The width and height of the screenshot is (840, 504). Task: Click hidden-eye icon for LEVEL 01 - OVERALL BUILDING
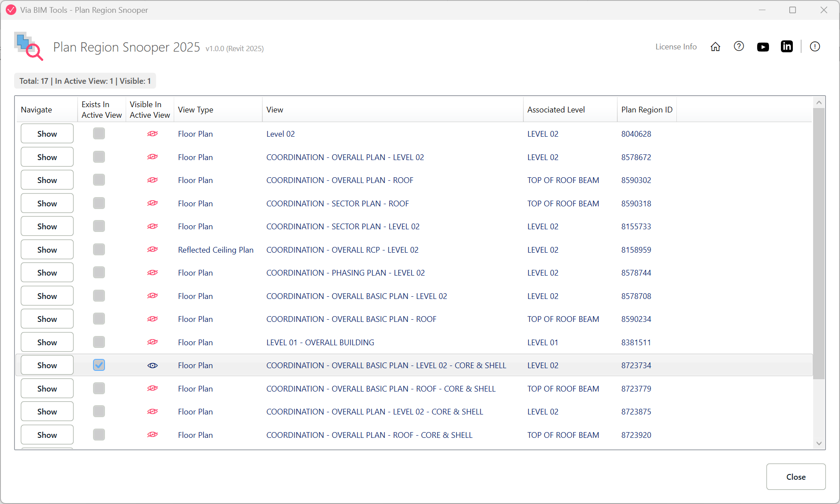[153, 342]
